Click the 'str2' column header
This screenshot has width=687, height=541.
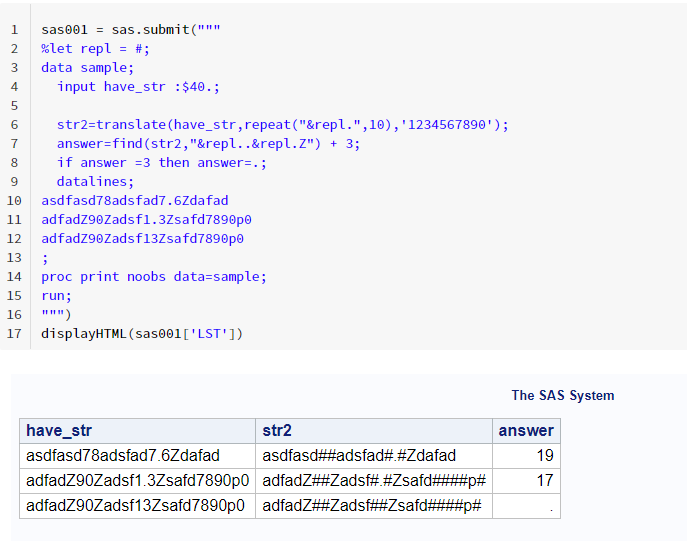(x=277, y=431)
